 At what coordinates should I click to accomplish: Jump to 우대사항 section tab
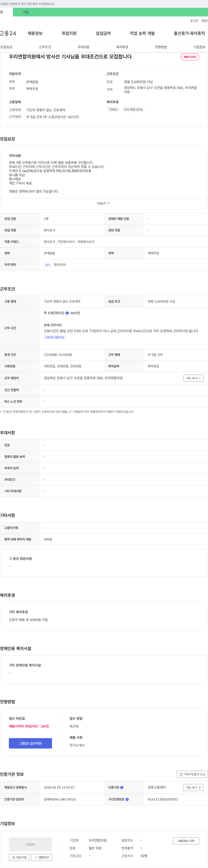pos(84,47)
